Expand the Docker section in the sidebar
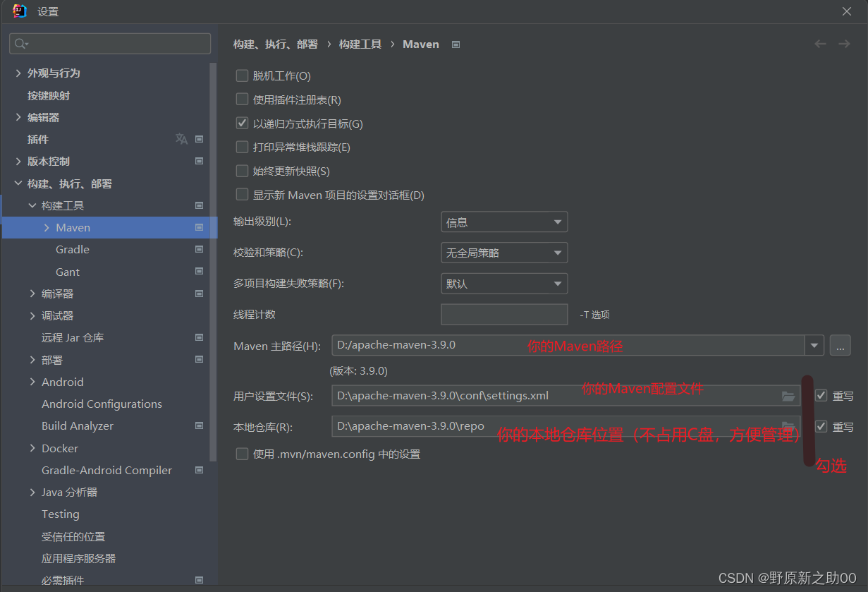The height and width of the screenshot is (592, 868). pyautogui.click(x=31, y=447)
